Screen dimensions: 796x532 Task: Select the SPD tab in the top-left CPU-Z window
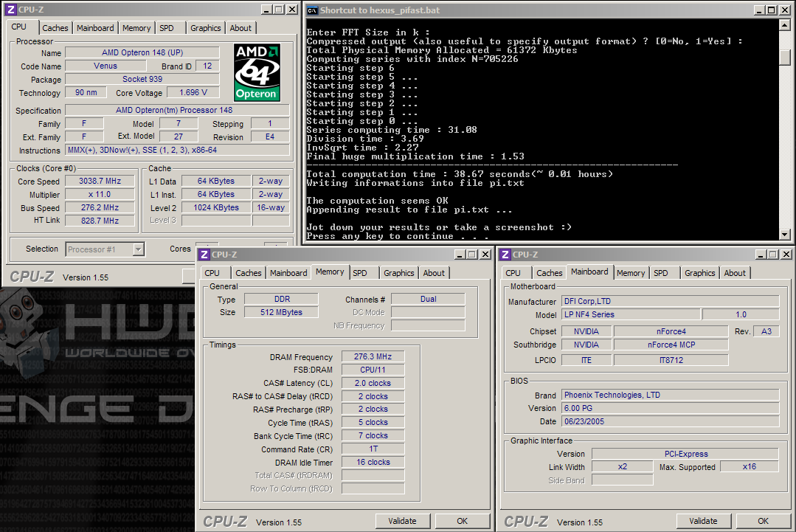[x=167, y=28]
